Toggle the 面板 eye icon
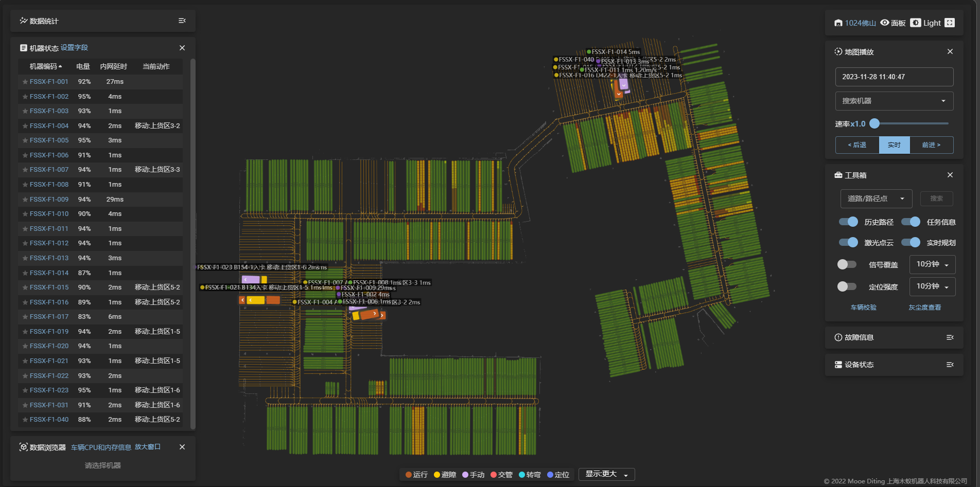This screenshot has height=487, width=980. coord(885,23)
